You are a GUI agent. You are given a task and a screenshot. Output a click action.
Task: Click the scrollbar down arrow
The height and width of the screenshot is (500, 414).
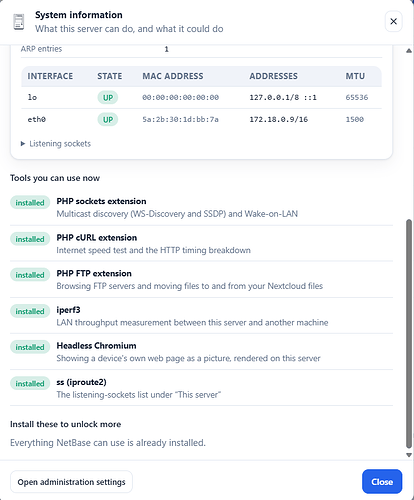tap(409, 455)
